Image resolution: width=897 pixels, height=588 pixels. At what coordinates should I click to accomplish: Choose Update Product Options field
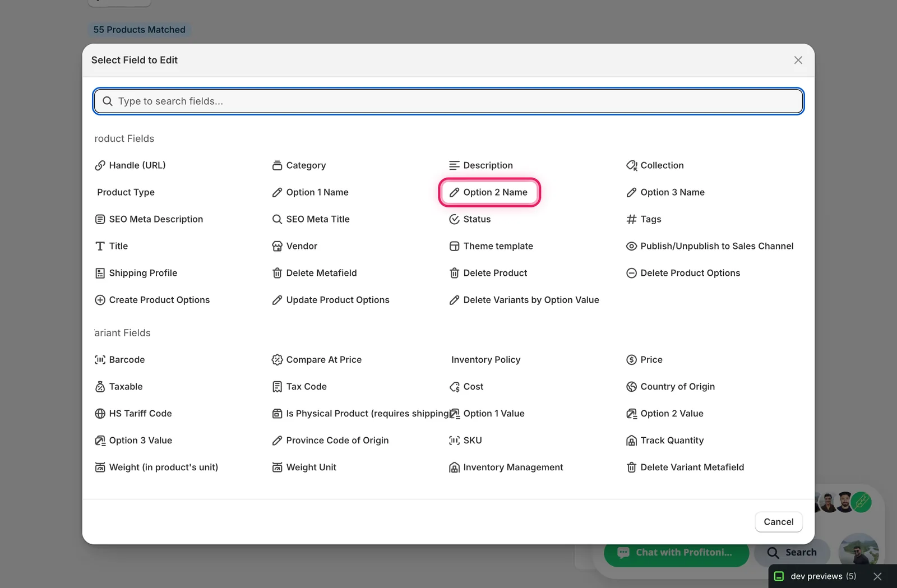click(x=331, y=300)
